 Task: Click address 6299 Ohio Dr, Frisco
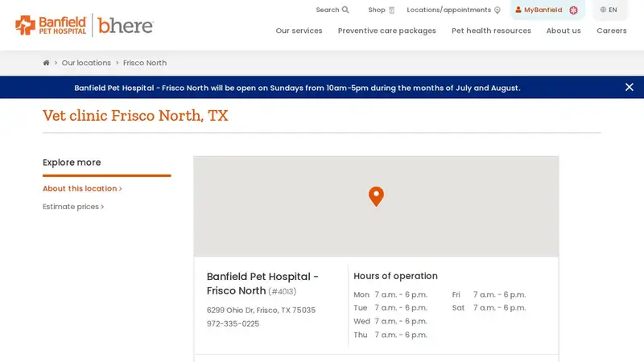coord(261,310)
